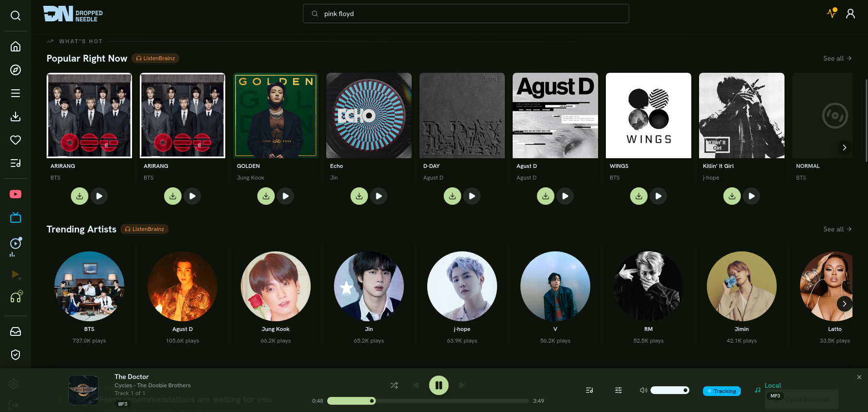Download the Echo album by Jin
The height and width of the screenshot is (412, 868).
[x=359, y=196]
